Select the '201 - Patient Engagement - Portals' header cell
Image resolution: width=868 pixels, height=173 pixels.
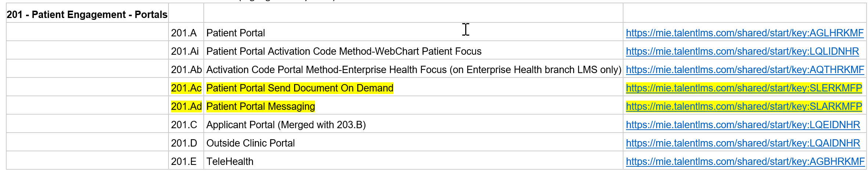coord(87,15)
